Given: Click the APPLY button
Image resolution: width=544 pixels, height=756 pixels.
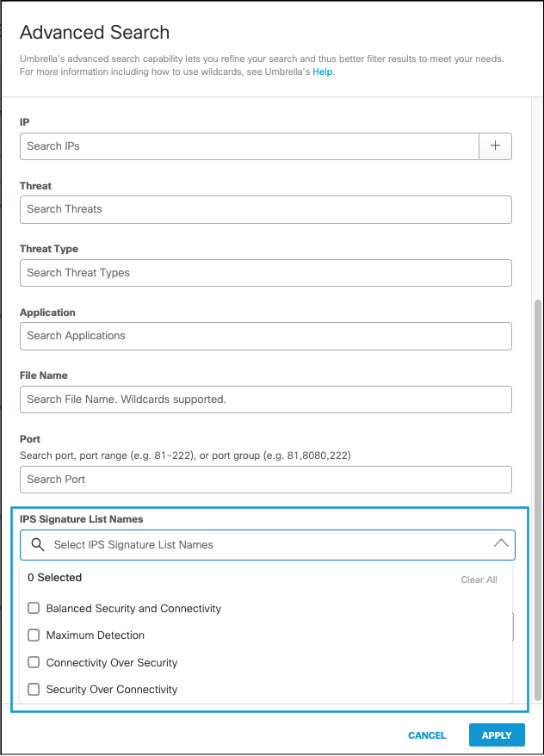Looking at the screenshot, I should 497,734.
